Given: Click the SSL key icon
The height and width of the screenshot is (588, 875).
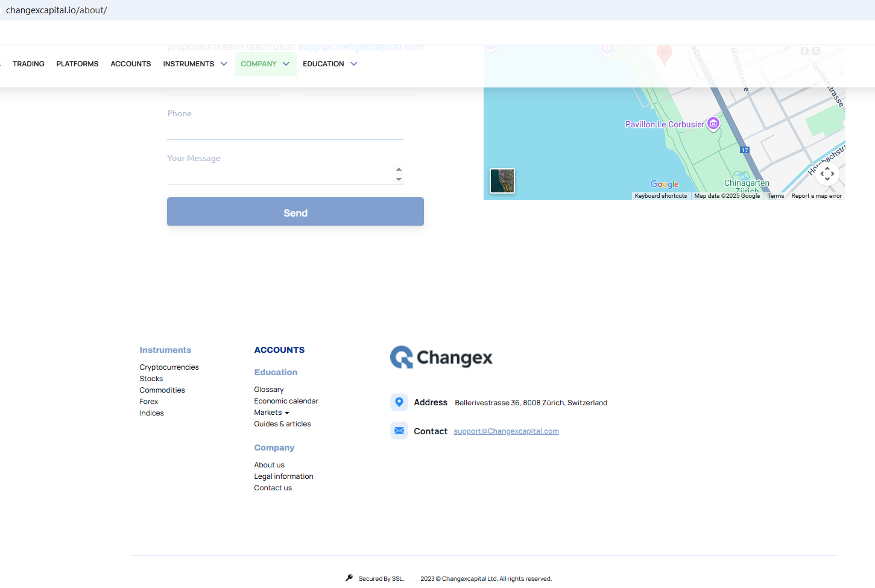Looking at the screenshot, I should coord(349,578).
